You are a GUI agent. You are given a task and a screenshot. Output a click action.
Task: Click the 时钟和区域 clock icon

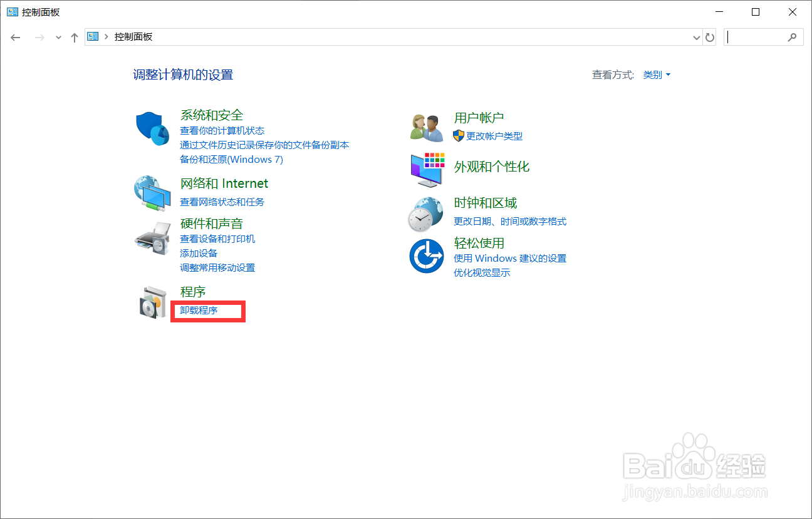point(427,213)
